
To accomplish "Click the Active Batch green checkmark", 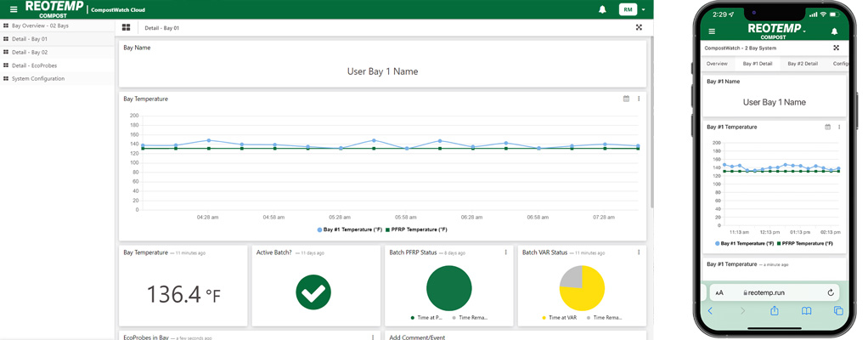I will pos(313,292).
